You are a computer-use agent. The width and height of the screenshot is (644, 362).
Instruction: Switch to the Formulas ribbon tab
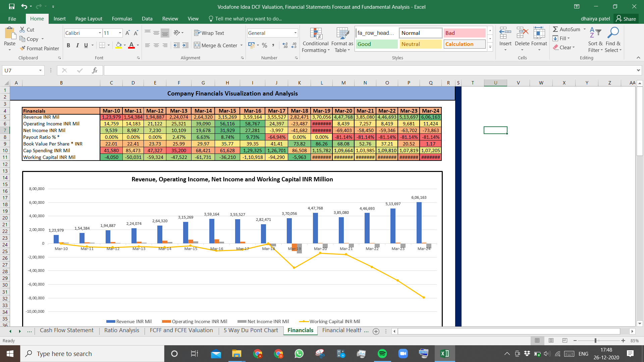(122, 19)
